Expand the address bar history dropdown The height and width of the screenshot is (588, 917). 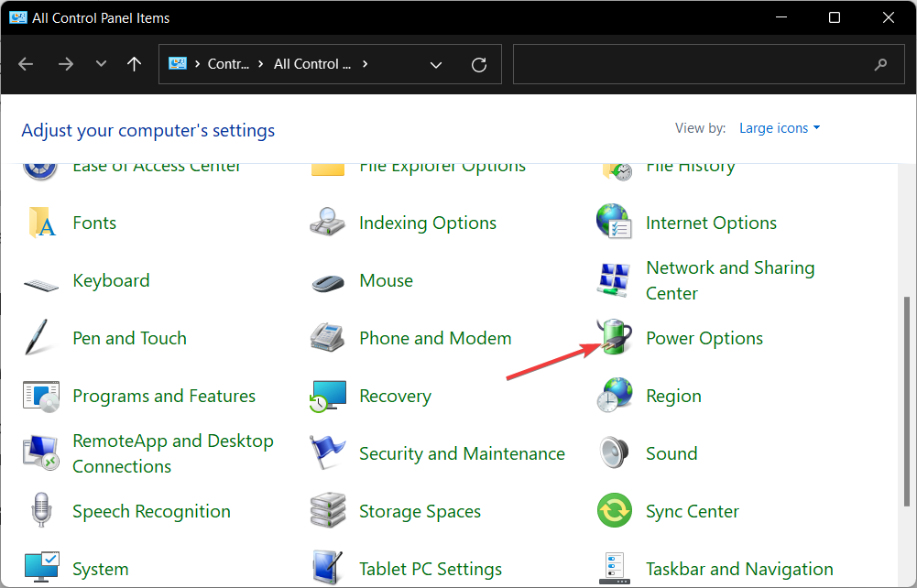[436, 64]
